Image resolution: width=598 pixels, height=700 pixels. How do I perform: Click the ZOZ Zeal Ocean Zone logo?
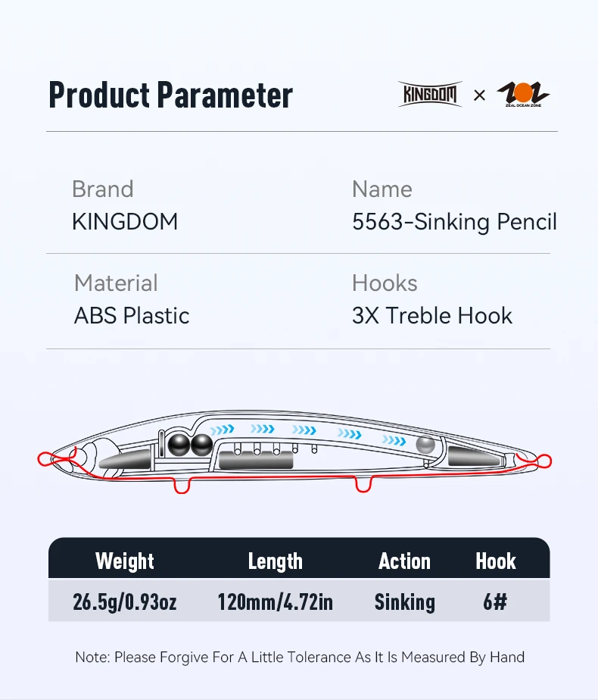click(523, 95)
